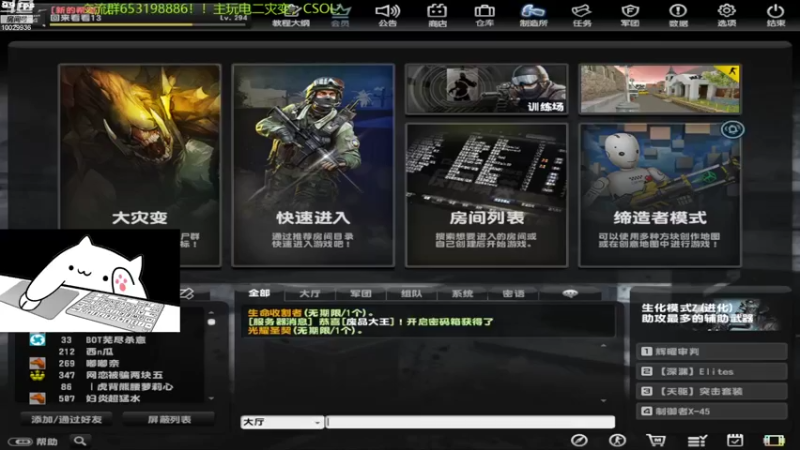The width and height of the screenshot is (800, 450).
Task: Open the 教程大纲 tutorial icon
Action: (x=291, y=17)
